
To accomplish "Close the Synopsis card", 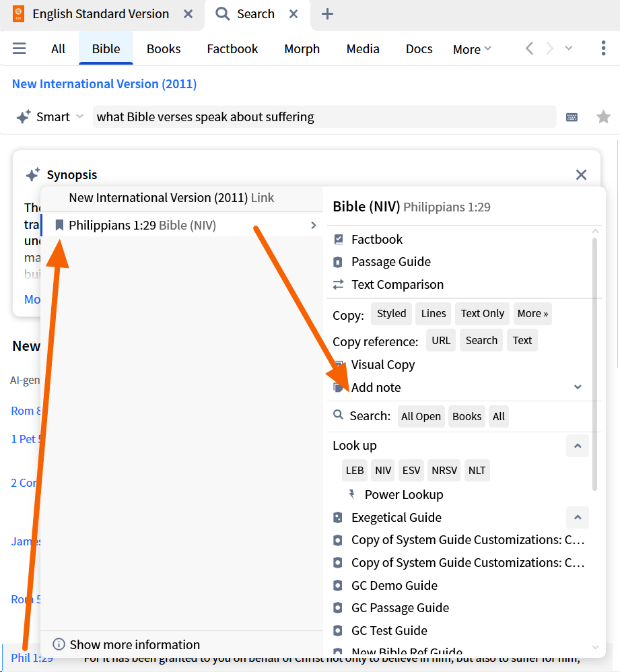I will tap(581, 174).
